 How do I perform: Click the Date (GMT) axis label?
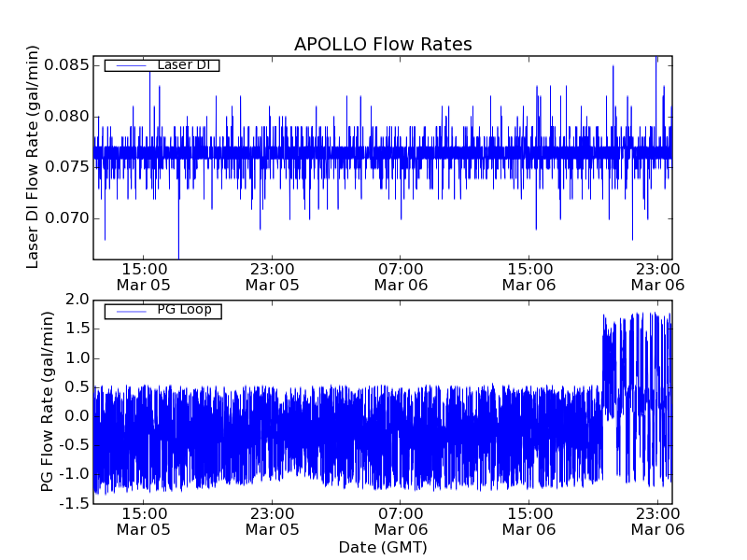pos(383,548)
